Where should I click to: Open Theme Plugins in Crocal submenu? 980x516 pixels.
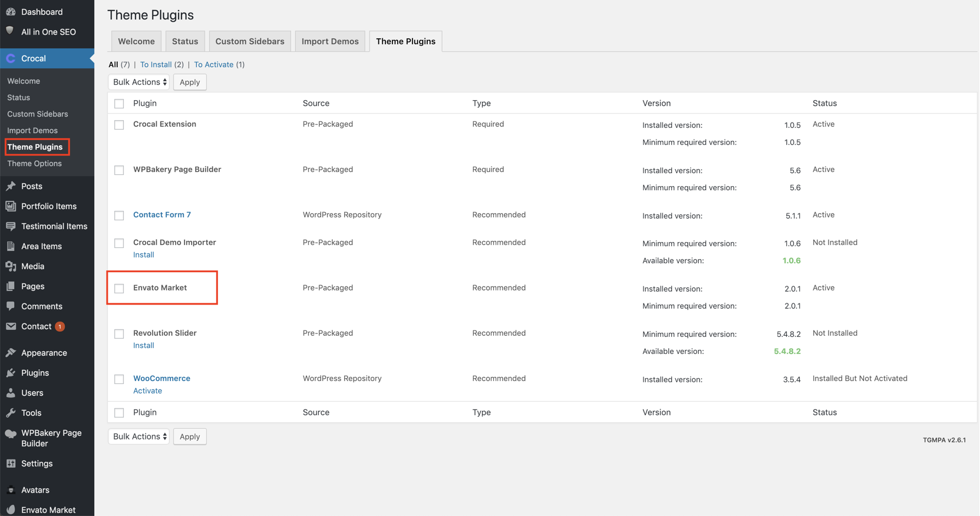click(35, 147)
